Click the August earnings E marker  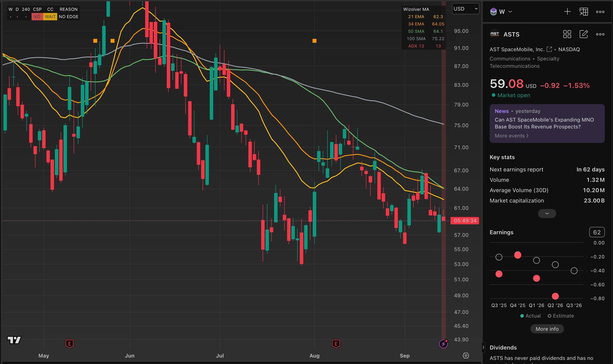(x=336, y=344)
